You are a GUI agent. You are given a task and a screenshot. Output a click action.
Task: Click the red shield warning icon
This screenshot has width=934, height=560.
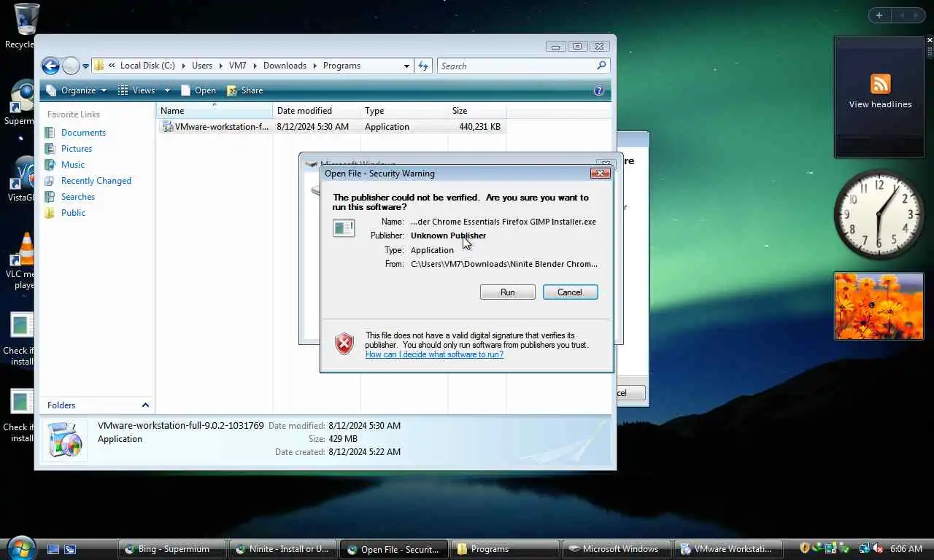coord(344,343)
